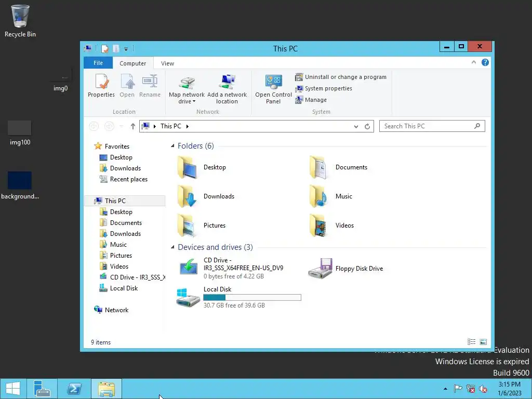
Task: Select Recycle Bin on desktop
Action: pos(20,21)
